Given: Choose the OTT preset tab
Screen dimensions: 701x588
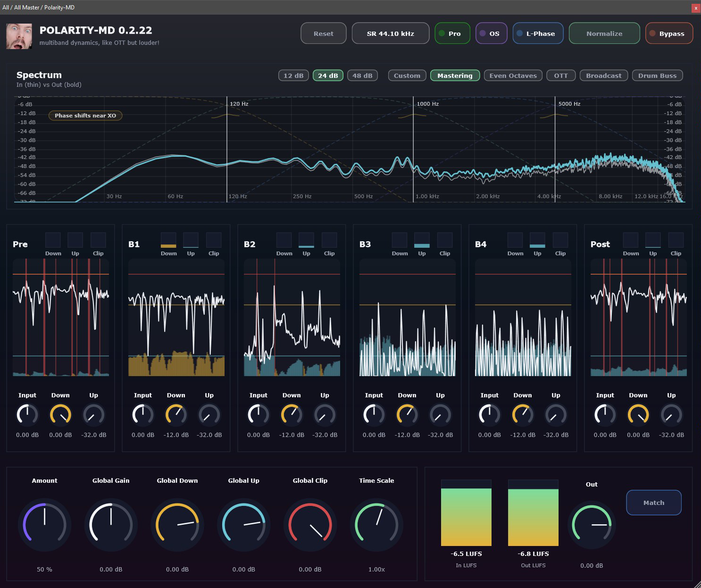Looking at the screenshot, I should (561, 76).
